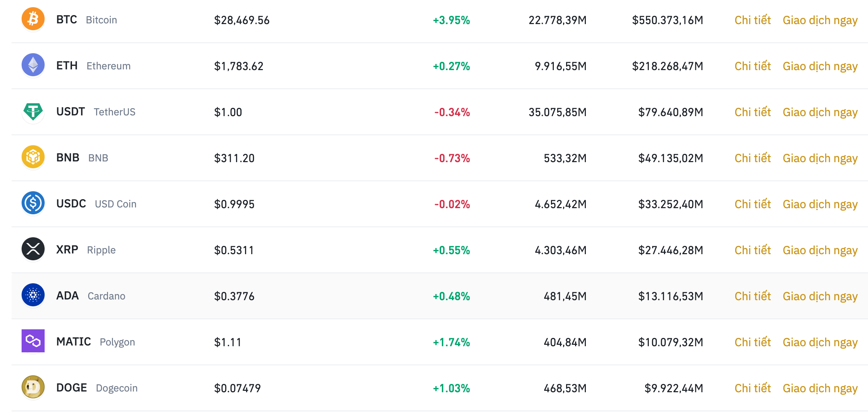Viewport: 868px width, 412px height.
Task: Click Giao dịch ngay for ETH
Action: click(820, 67)
